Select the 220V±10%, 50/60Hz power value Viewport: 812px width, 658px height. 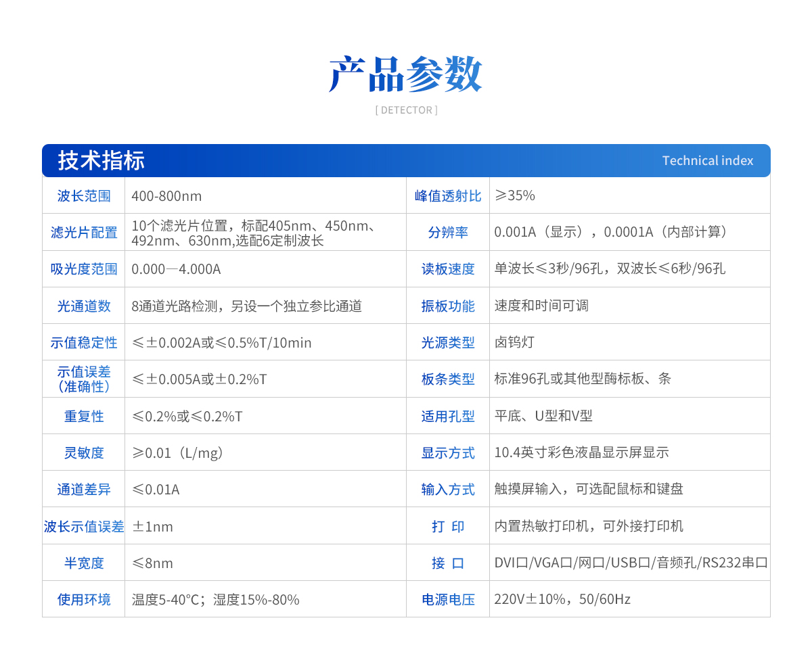[x=562, y=599]
